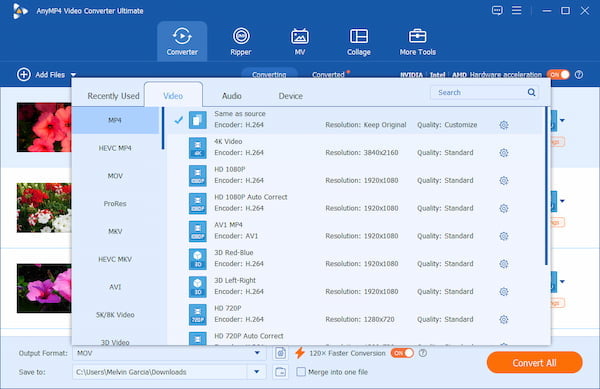The image size is (600, 389).
Task: Toggle 120x Faster Conversion switch
Action: pos(402,353)
